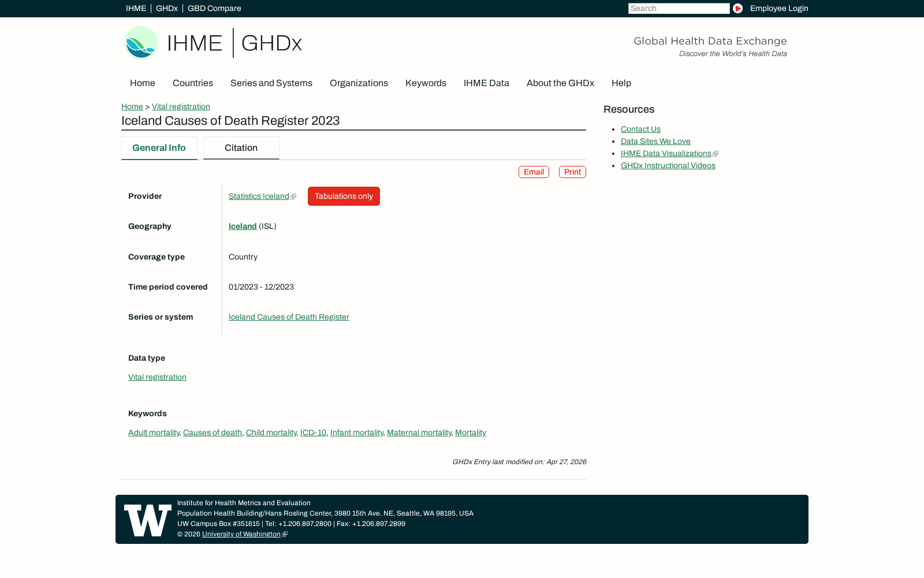
Task: Click the Coverage type value Country
Action: tap(243, 257)
